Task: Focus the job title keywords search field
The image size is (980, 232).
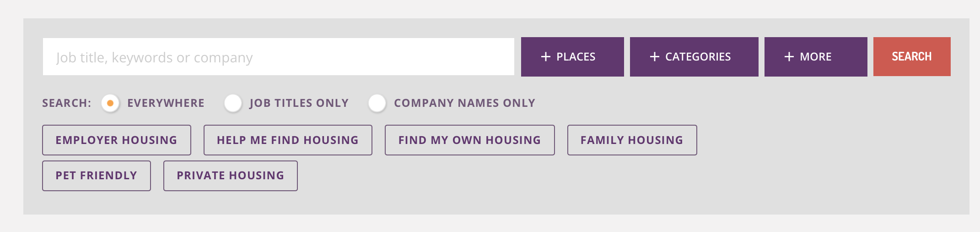Action: 279,57
